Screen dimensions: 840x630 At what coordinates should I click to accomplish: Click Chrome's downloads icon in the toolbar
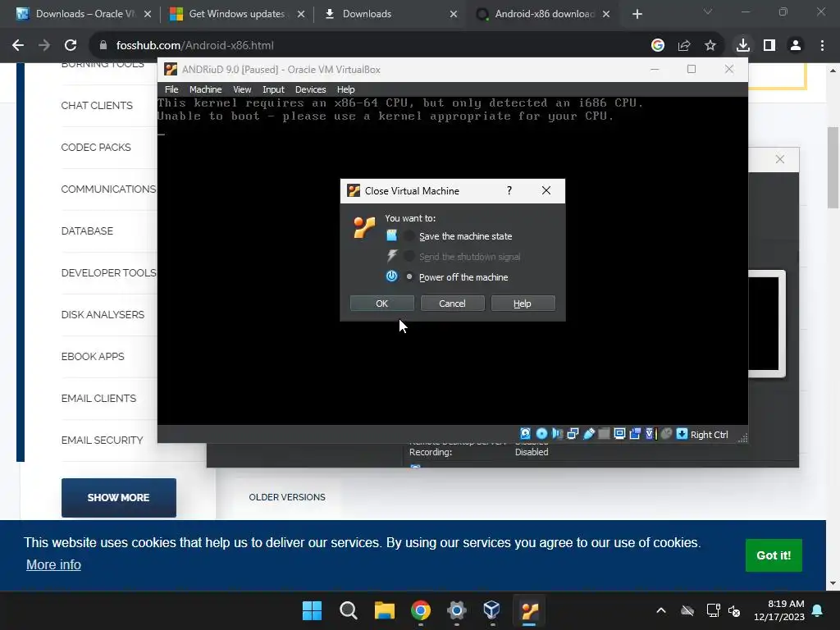(x=742, y=46)
